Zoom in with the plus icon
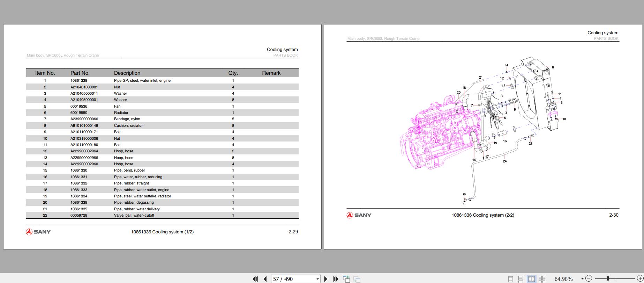 [x=640, y=278]
